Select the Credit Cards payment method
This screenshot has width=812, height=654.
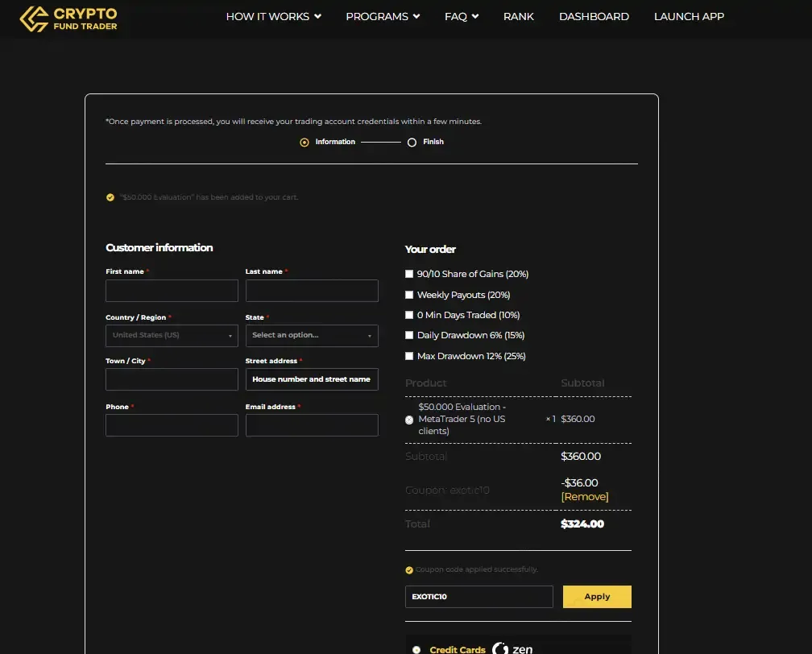point(416,649)
